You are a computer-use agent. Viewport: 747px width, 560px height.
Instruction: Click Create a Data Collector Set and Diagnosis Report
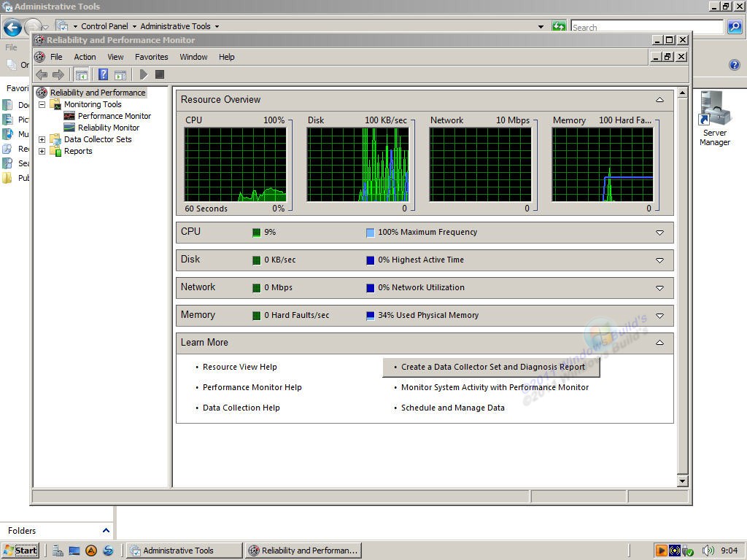click(x=492, y=367)
